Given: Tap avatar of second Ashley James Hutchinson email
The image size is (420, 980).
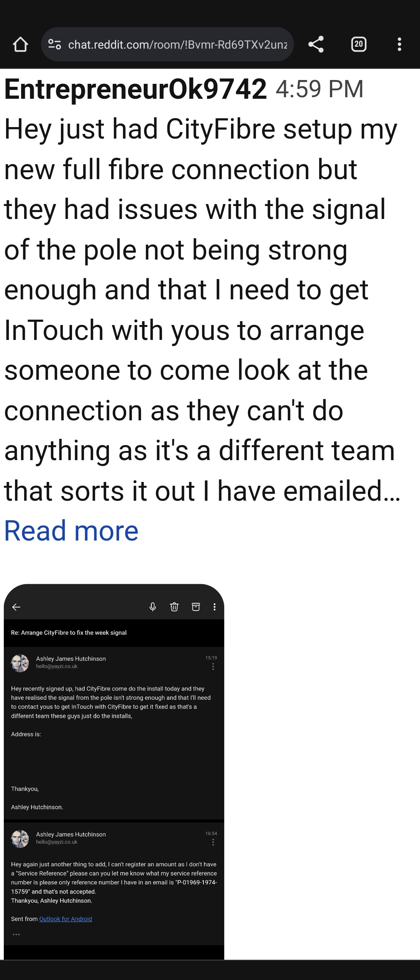Looking at the screenshot, I should [x=20, y=839].
